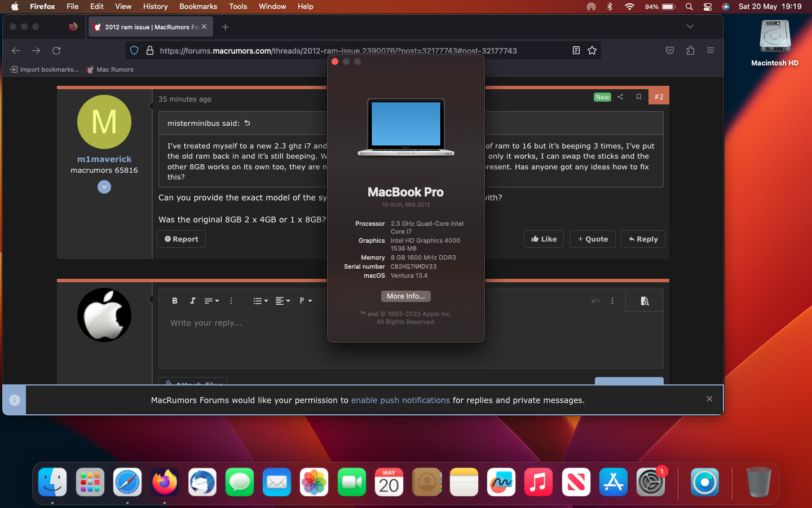Share post #2 with share icon
This screenshot has height=508, width=812.
(620, 97)
